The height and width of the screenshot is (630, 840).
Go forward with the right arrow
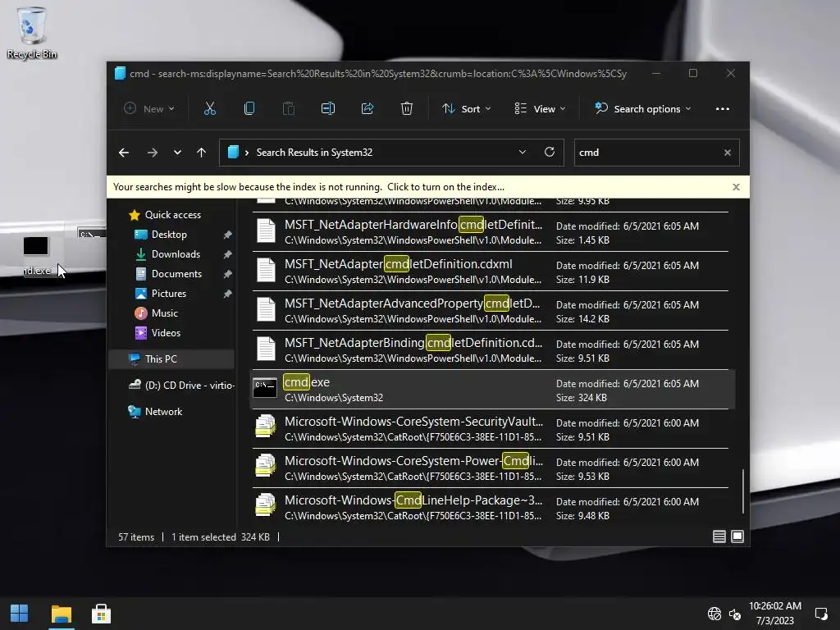(x=152, y=153)
